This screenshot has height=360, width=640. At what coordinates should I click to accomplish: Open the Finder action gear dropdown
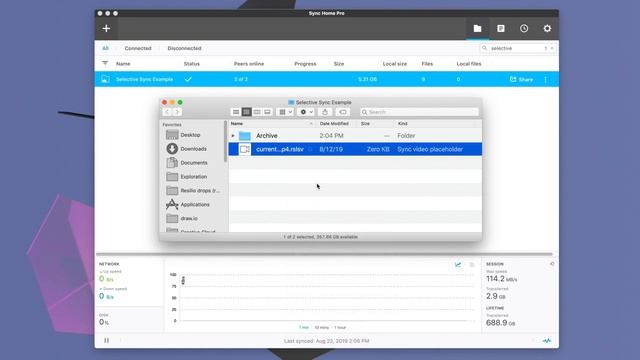(306, 112)
